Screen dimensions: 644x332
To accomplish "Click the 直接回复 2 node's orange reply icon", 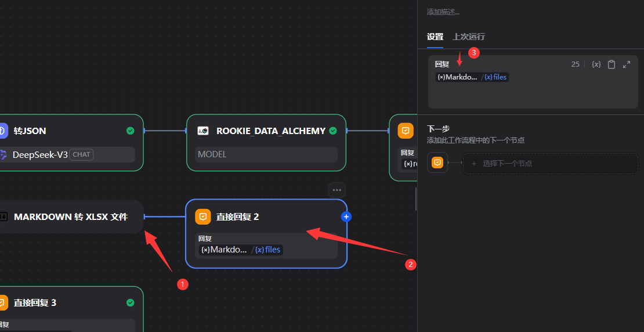I will click(203, 216).
